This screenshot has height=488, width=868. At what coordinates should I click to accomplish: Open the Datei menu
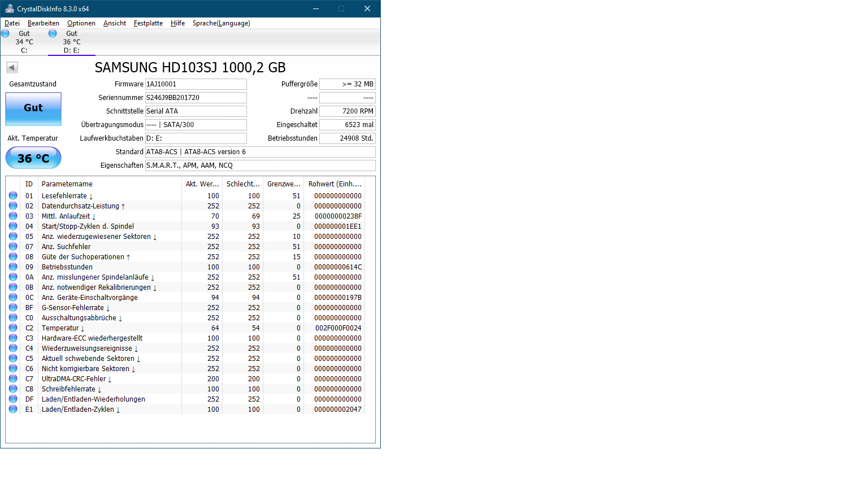tap(12, 23)
